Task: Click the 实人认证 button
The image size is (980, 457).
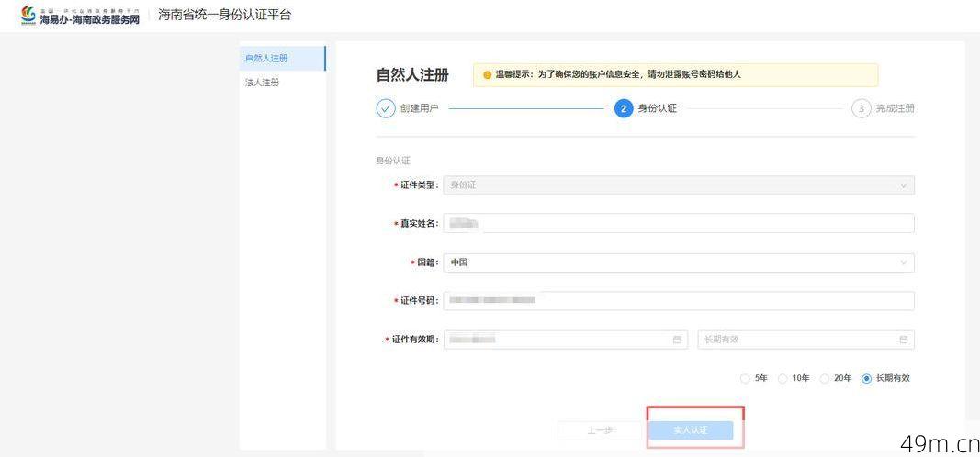Action: tap(691, 430)
